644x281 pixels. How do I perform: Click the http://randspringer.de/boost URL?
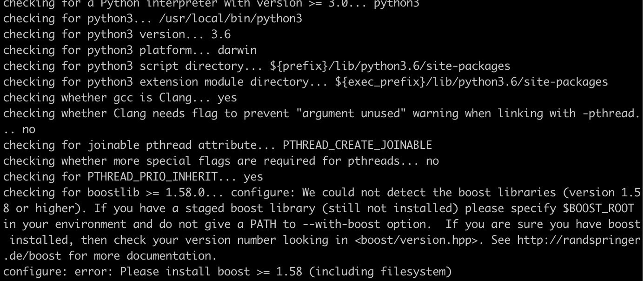[579, 240]
